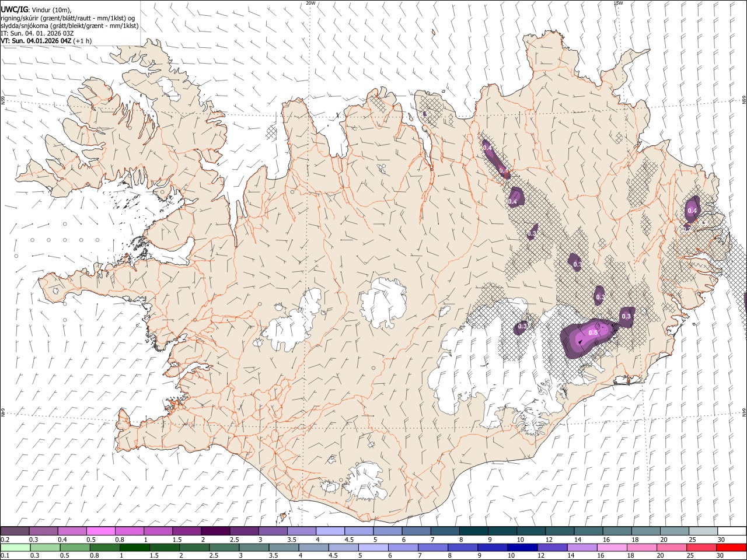
Task: Select the medium green 0.8 rain legend swatch
Action: (x=104, y=547)
